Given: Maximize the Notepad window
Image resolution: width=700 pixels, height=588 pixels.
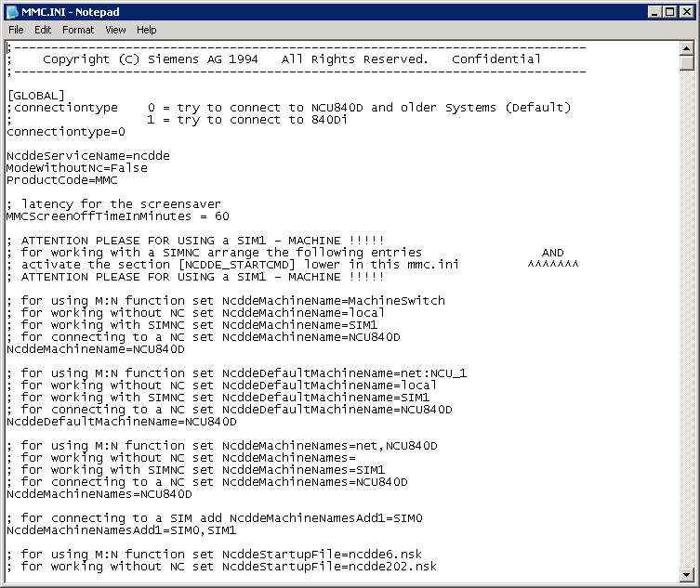Looking at the screenshot, I should (670, 12).
